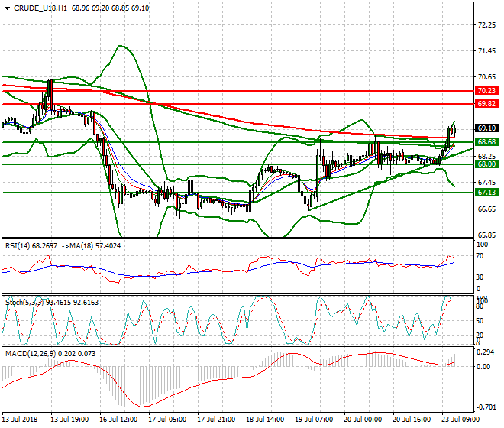Click the 70.65 price axis value
This screenshot has height=428, width=504.
tap(486, 77)
